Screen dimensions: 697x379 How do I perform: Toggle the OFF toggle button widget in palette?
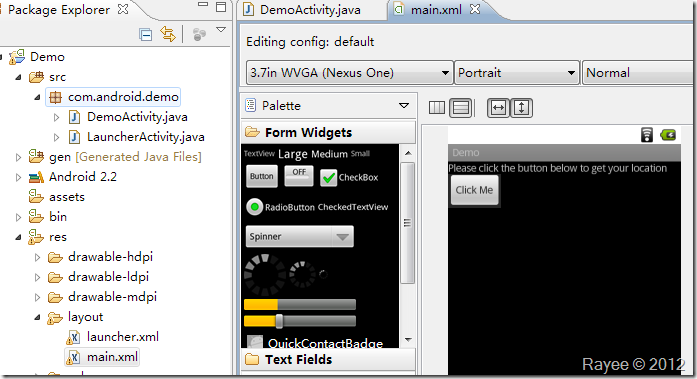point(299,175)
